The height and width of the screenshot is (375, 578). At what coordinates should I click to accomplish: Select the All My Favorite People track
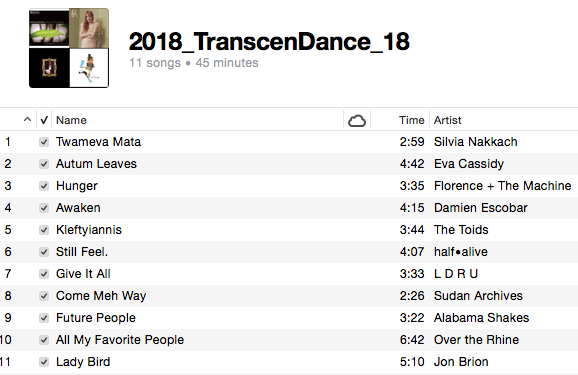289,340
